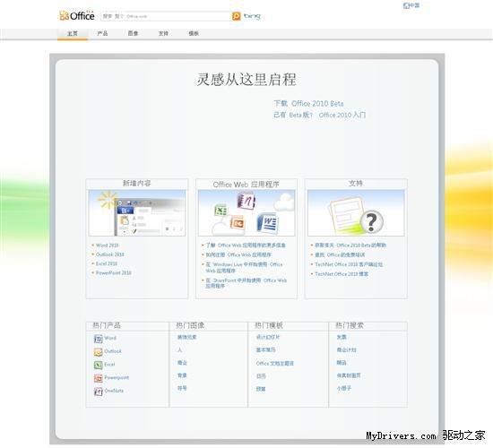The width and height of the screenshot is (493, 448).
Task: Open the 中国 region selector link
Action: pyautogui.click(x=411, y=5)
